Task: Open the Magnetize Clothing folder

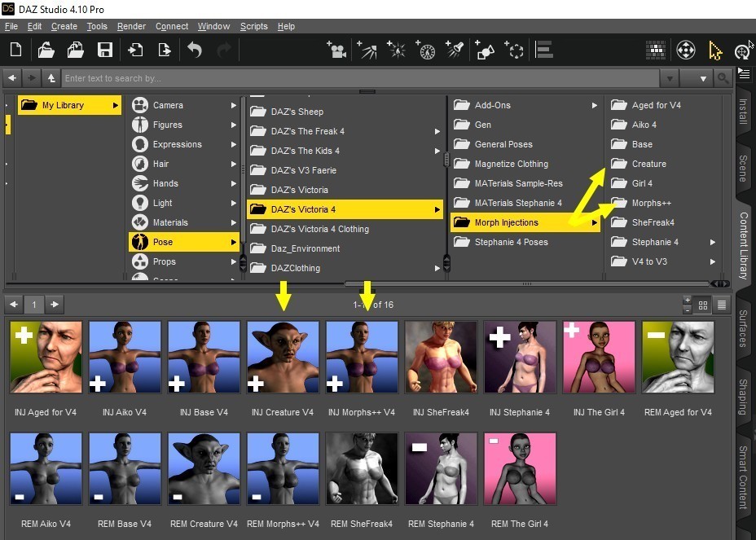Action: point(525,164)
